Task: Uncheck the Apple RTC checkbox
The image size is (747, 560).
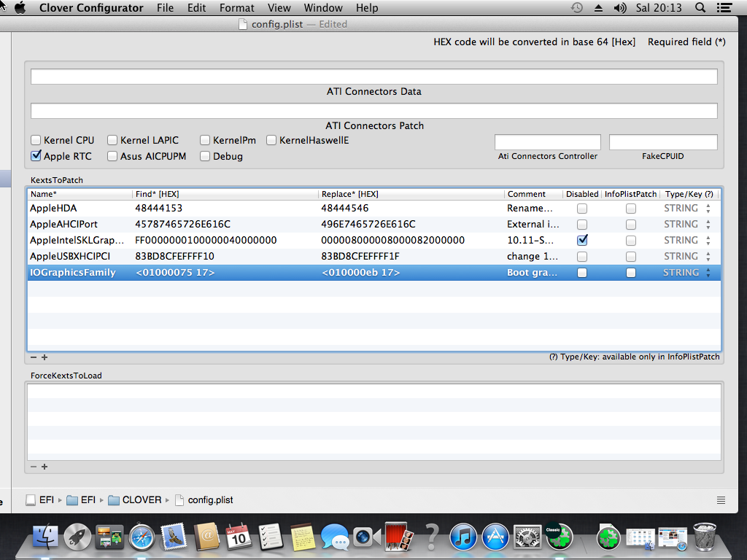Action: [36, 156]
